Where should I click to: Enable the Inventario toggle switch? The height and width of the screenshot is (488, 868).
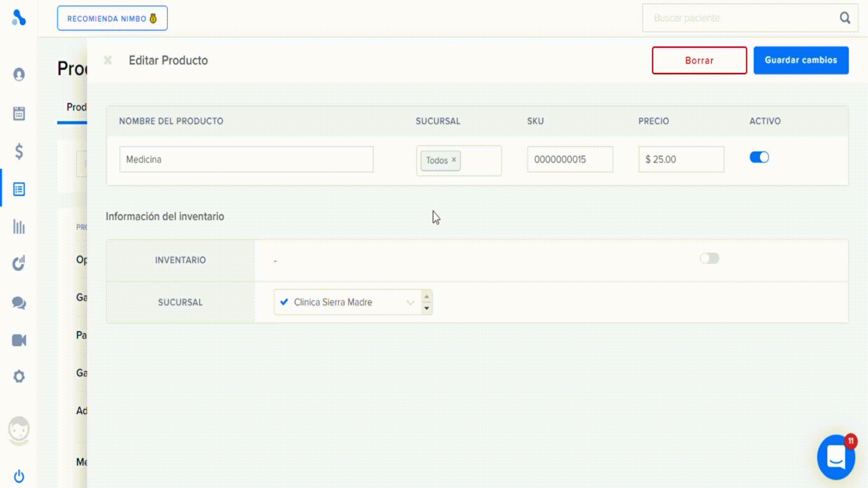coord(709,258)
